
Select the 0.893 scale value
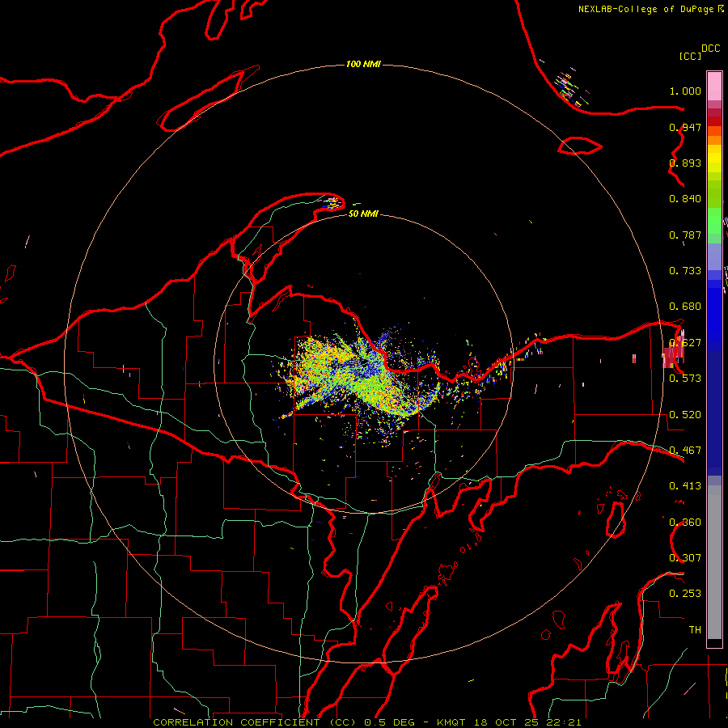685,163
